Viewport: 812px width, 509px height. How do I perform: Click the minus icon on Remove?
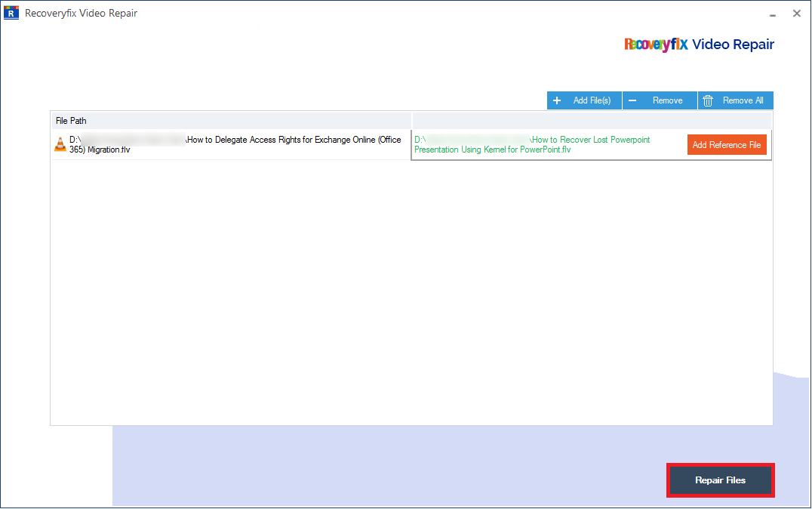632,100
